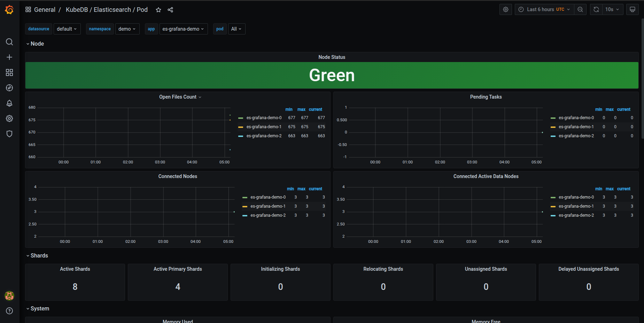
Task: Sort Connected Nodes legend by current
Action: coord(316,189)
